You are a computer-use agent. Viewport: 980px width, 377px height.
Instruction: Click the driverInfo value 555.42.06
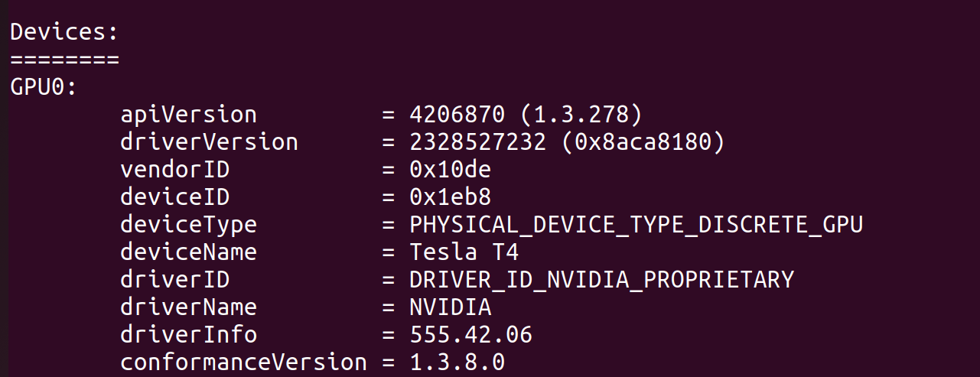(470, 335)
